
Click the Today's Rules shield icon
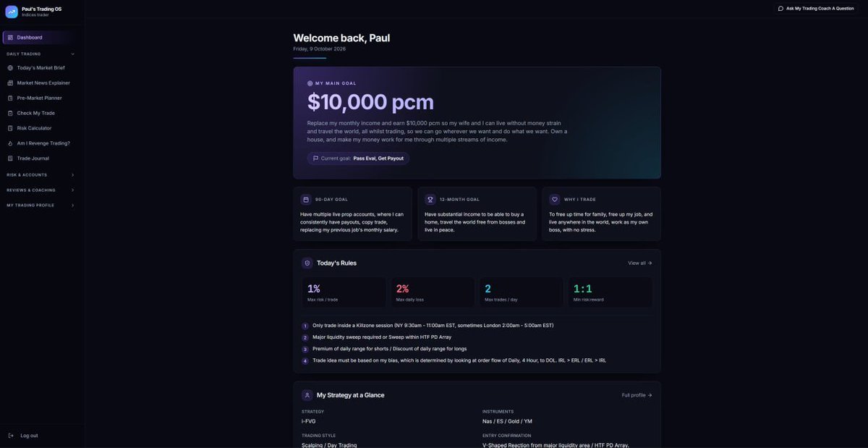click(x=307, y=263)
